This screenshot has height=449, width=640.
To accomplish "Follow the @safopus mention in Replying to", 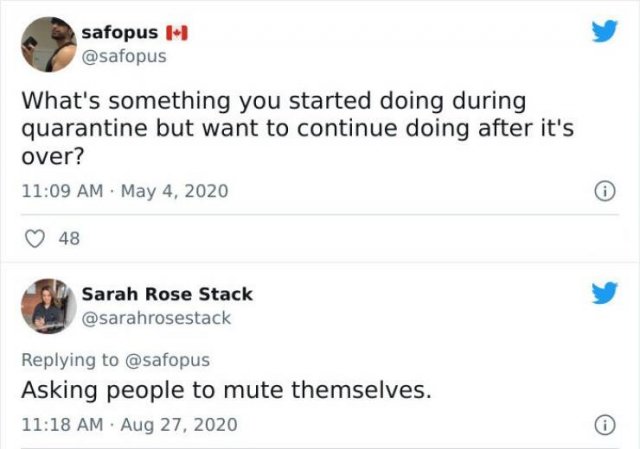I will pyautogui.click(x=167, y=360).
